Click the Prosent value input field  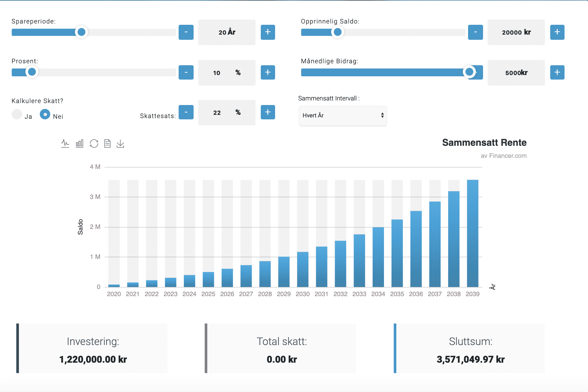227,73
